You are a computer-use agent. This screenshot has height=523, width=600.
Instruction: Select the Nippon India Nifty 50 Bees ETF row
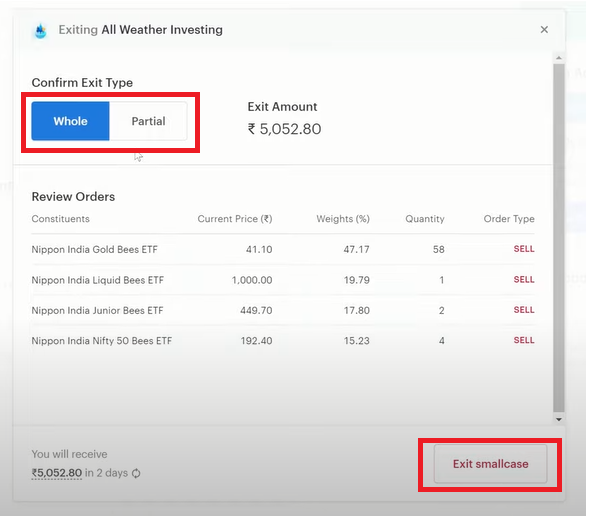(283, 341)
